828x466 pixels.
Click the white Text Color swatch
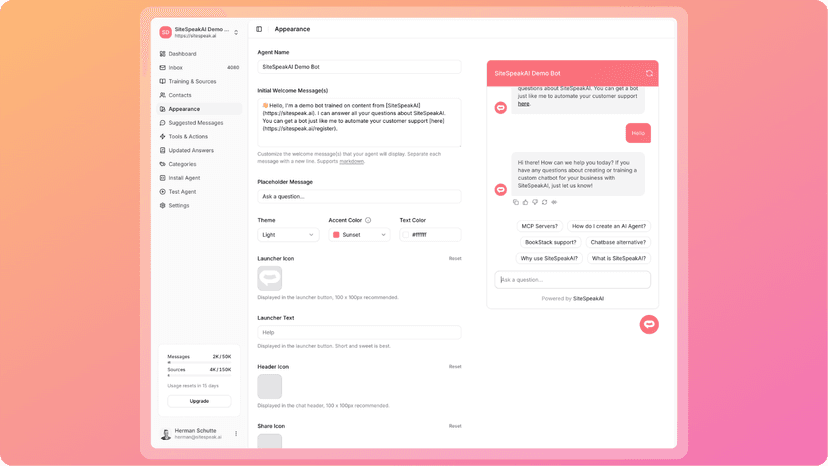[x=406, y=235]
